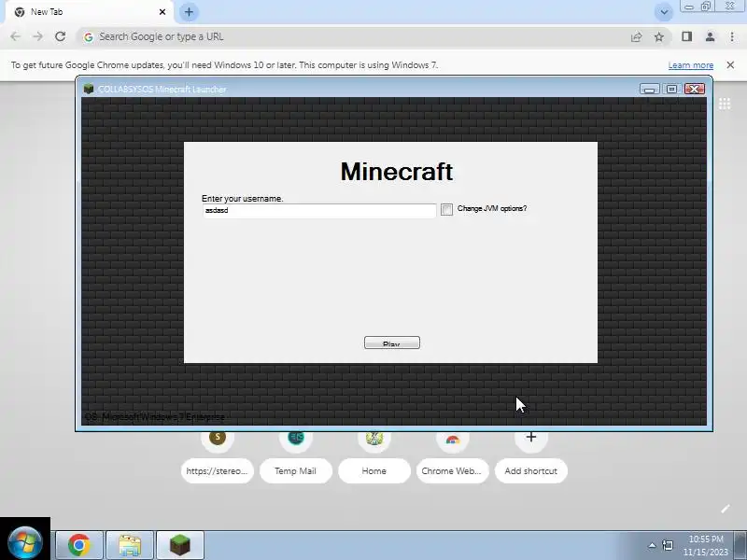Open Windows Explorer from taskbar
This screenshot has width=747, height=560.
[x=130, y=545]
